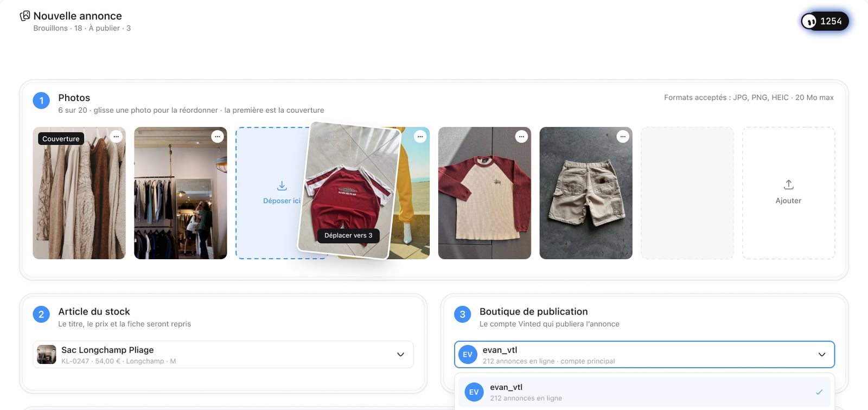This screenshot has width=868, height=410.
Task: Click the Photos section heading
Action: pos(74,98)
